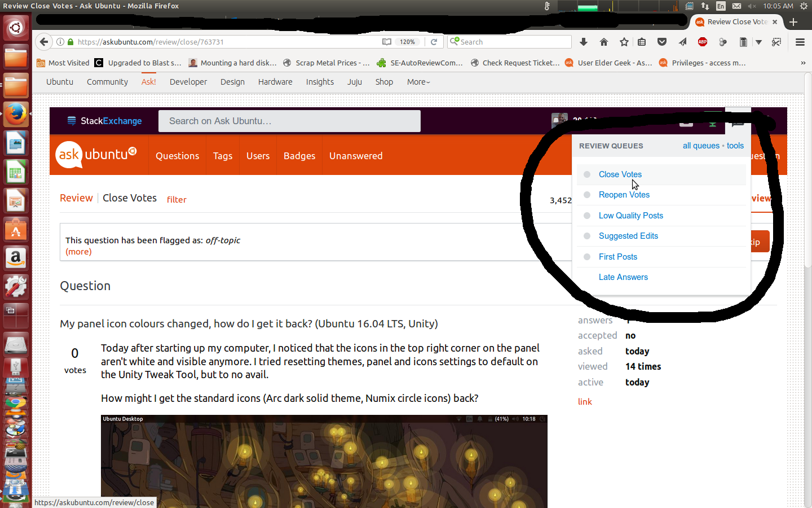This screenshot has width=812, height=508.
Task: Click 'tools' link in review popup
Action: (735, 146)
